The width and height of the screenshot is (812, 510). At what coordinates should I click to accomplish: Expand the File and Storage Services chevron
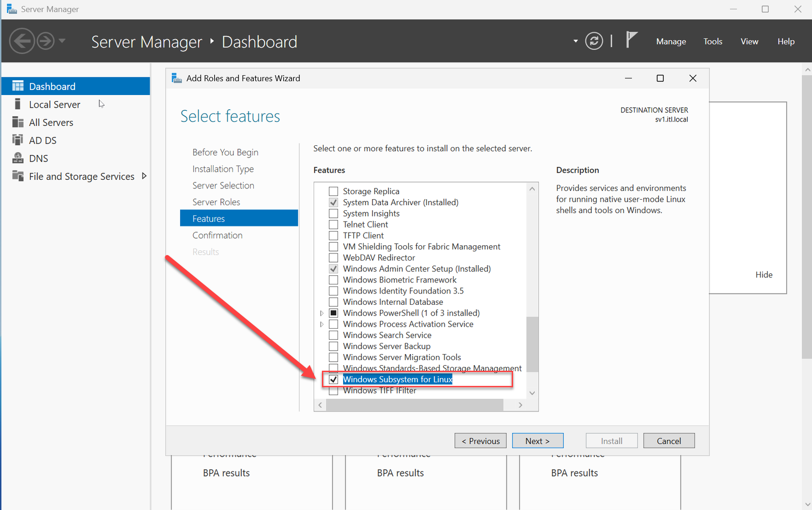click(x=145, y=176)
